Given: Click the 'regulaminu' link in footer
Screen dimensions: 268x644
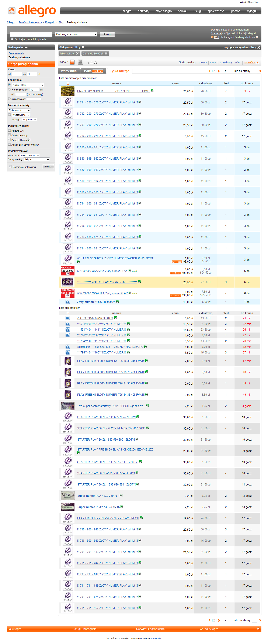Looking at the screenshot, I should [156, 638].
